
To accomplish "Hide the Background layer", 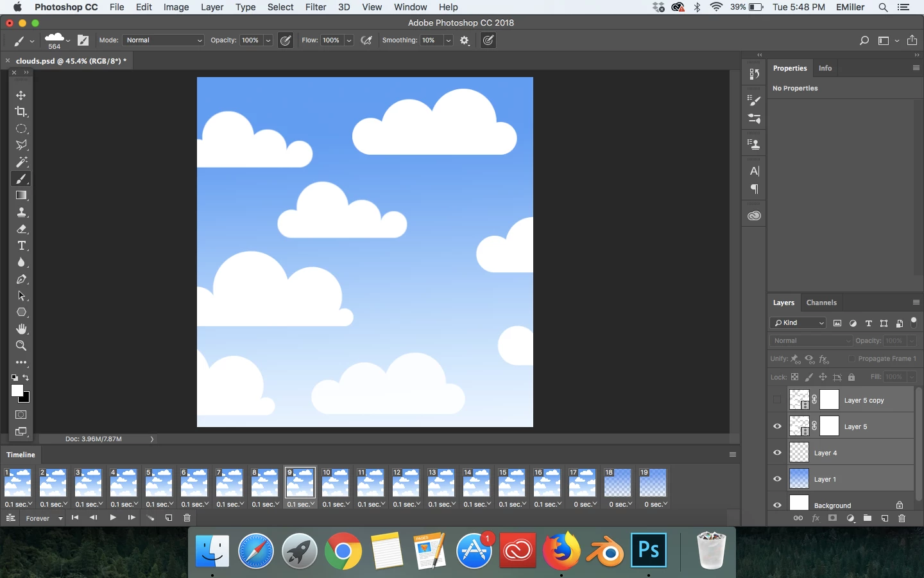I will (777, 505).
